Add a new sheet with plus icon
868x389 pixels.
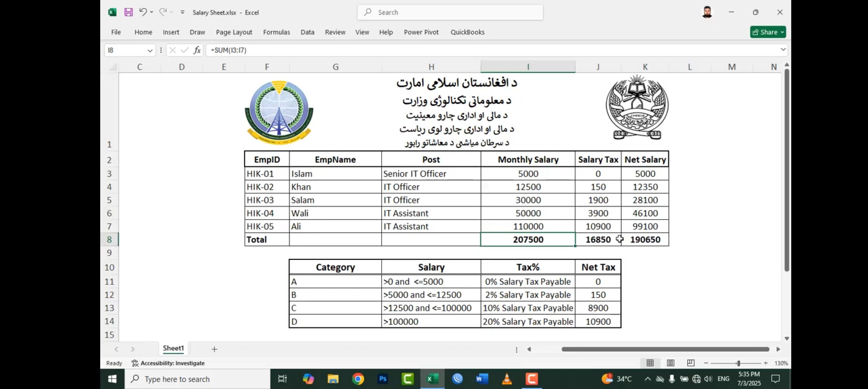click(x=214, y=349)
